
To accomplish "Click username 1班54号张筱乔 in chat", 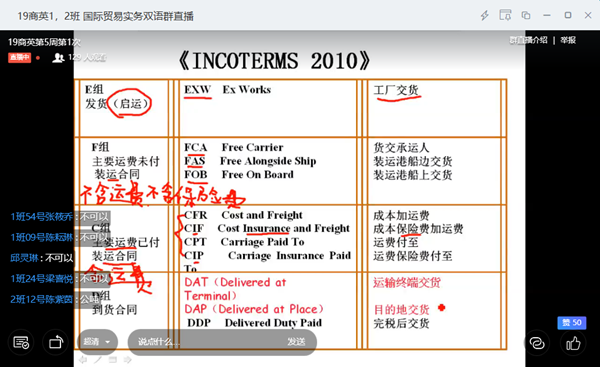I will [x=41, y=217].
